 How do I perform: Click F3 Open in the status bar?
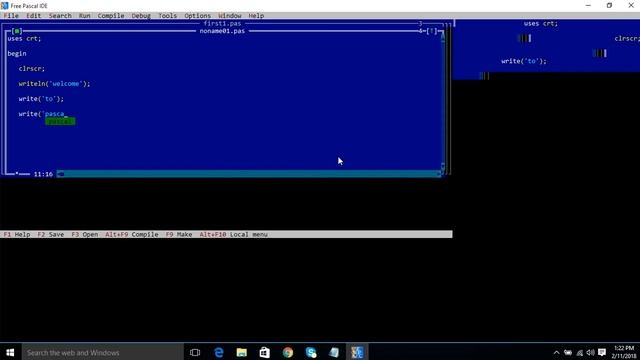click(x=84, y=234)
